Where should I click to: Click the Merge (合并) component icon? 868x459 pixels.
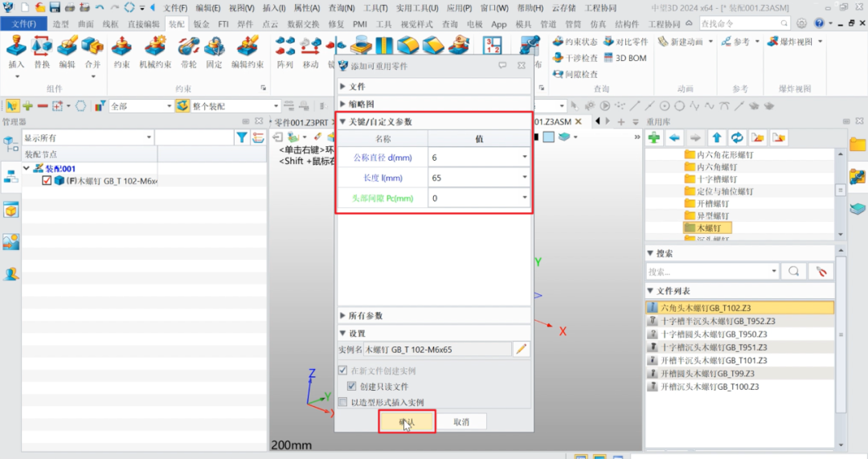point(92,46)
